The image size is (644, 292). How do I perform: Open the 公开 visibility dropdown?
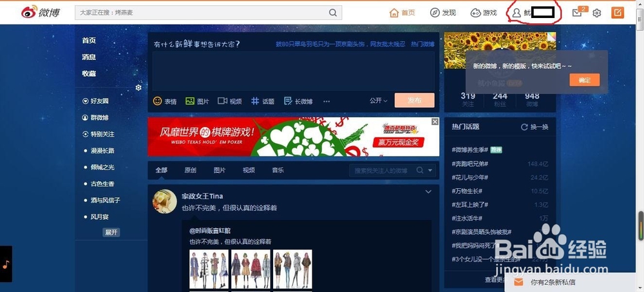(x=378, y=101)
